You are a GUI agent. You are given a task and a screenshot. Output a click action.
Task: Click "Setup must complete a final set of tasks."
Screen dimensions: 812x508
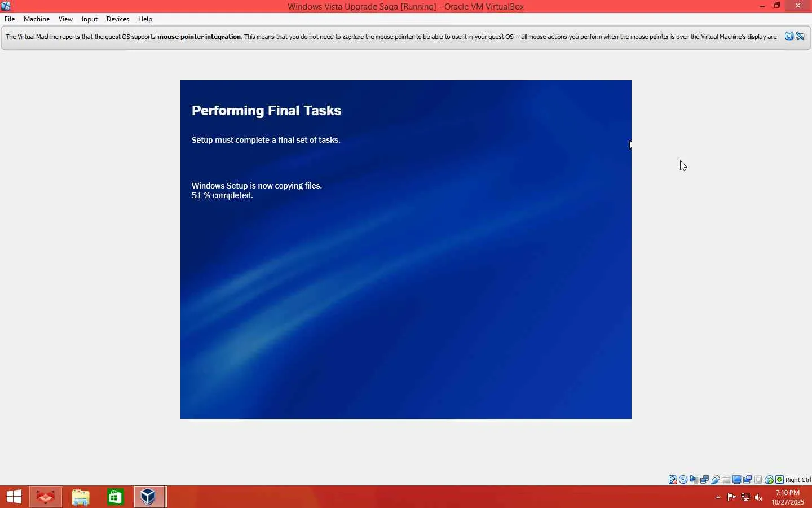[266, 140]
